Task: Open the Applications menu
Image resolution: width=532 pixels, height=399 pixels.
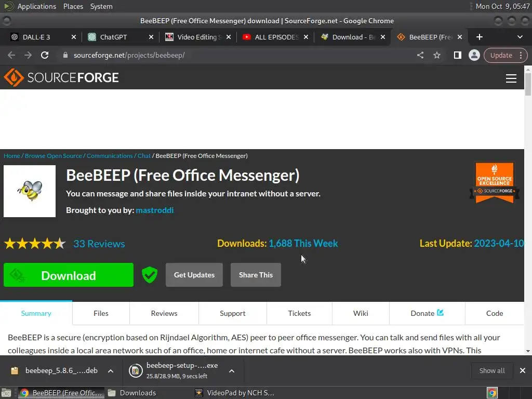Action: [37, 6]
